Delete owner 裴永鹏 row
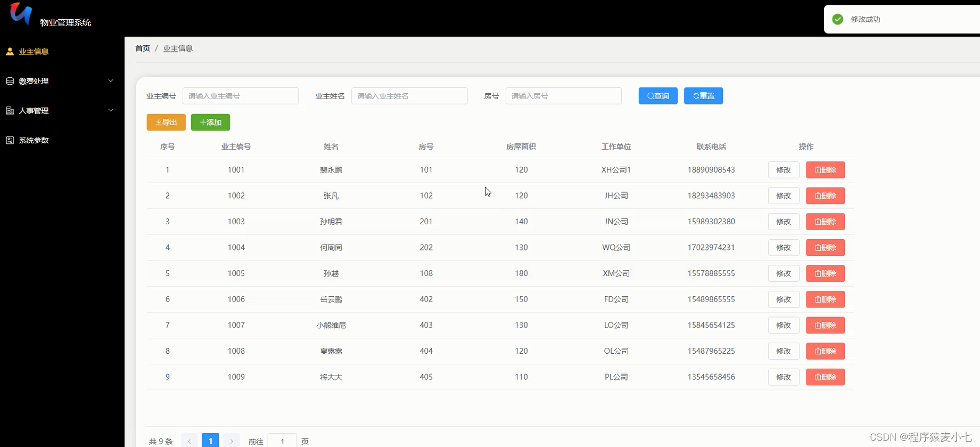The height and width of the screenshot is (447, 980). [x=825, y=170]
